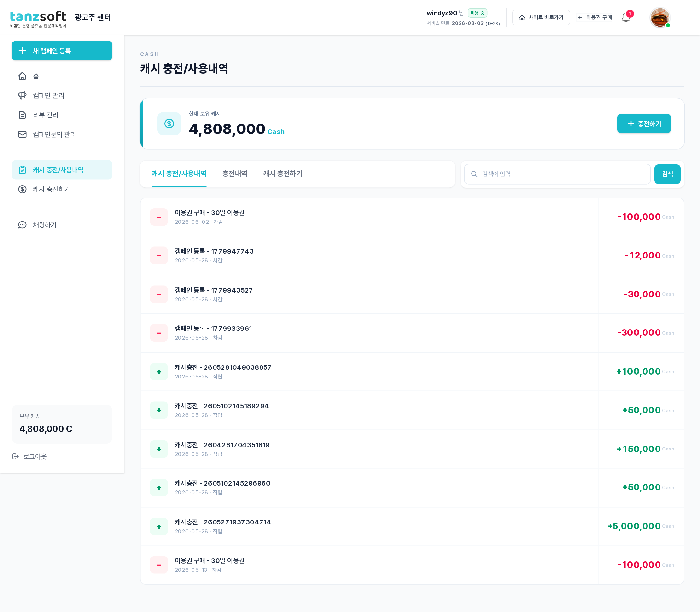Click the 검색 search button
700x612 pixels.
coord(667,174)
